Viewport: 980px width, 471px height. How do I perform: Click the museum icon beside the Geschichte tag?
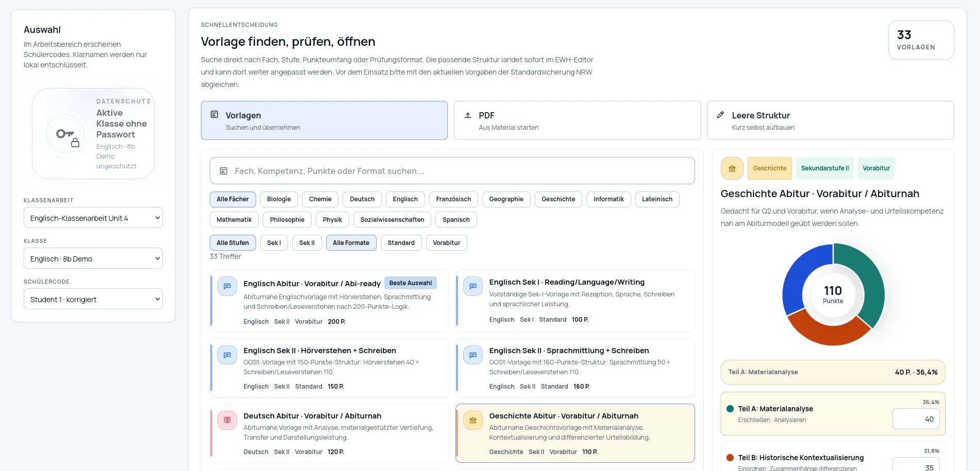tap(732, 168)
